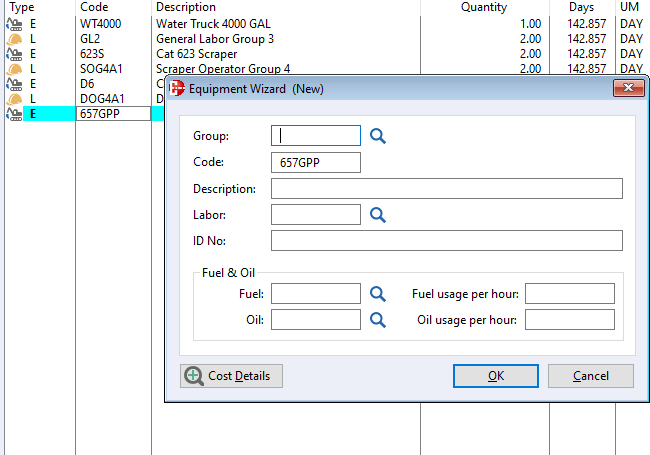
Task: Click the 657GPP code cell in the grid
Action: [x=113, y=114]
